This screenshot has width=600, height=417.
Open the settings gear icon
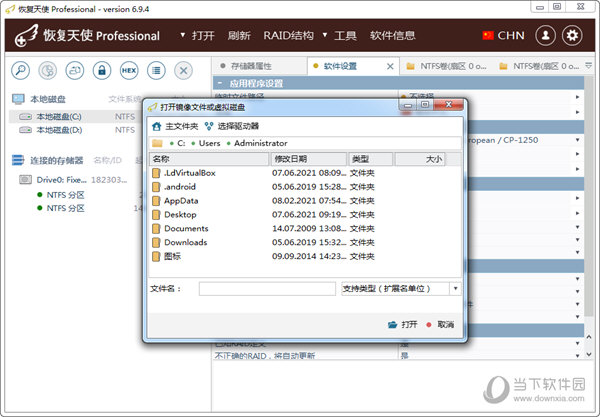coord(572,36)
